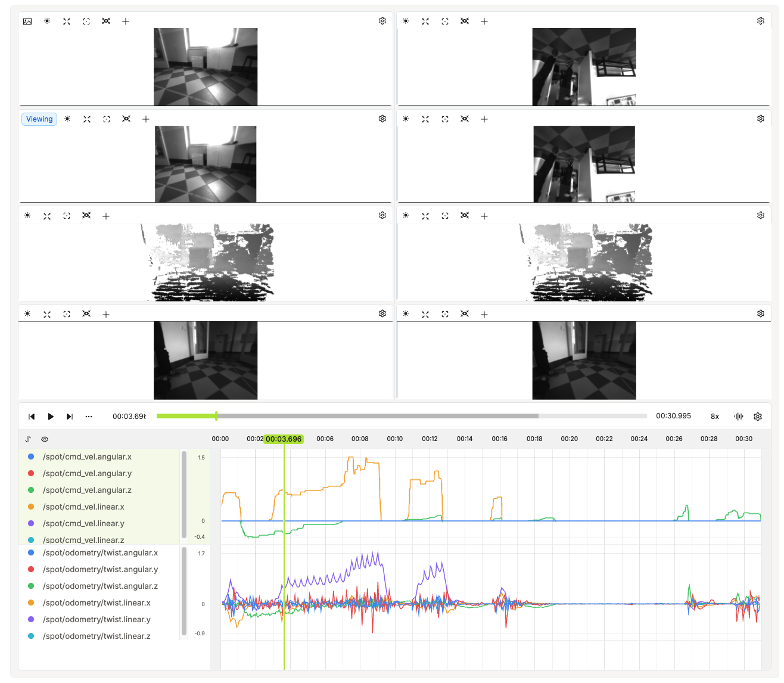Open settings gear of left depth image panel
This screenshot has width=784, height=683.
click(382, 215)
